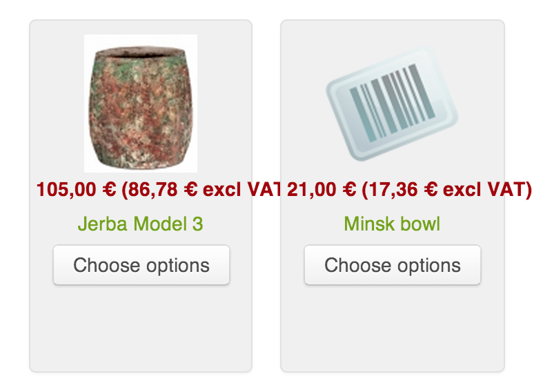Click the barcode placeholder icon for Minsk bowl

click(392, 104)
